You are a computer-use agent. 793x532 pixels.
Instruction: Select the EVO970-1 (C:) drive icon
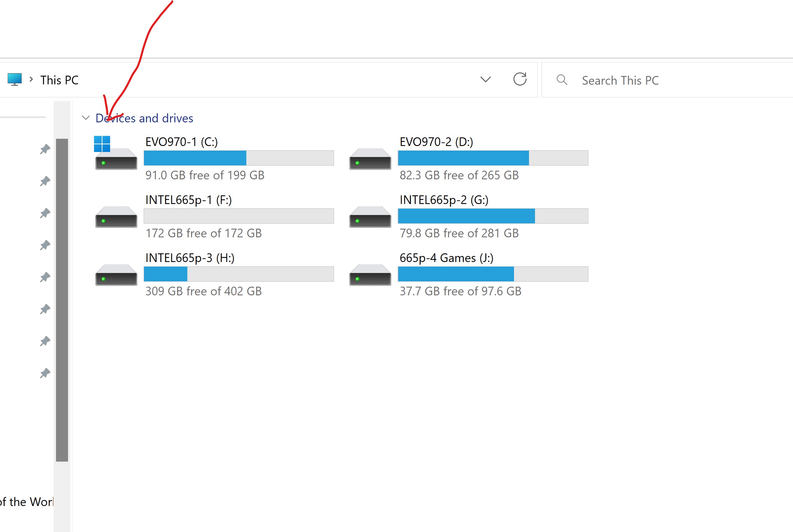tap(116, 153)
